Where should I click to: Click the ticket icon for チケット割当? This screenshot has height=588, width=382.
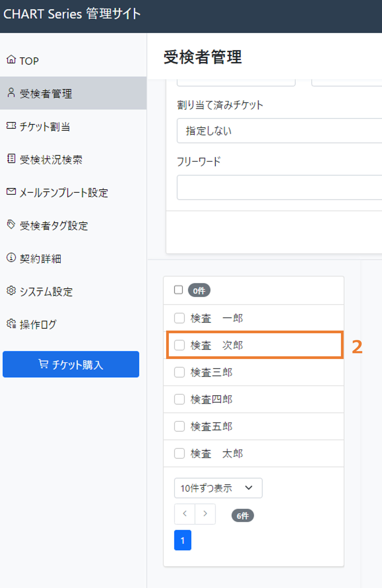(11, 126)
